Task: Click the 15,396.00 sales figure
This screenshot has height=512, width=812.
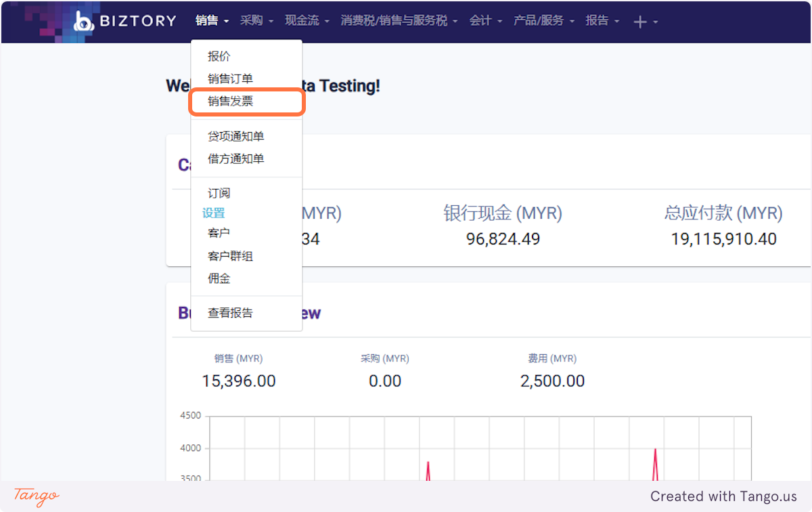Action: click(239, 381)
